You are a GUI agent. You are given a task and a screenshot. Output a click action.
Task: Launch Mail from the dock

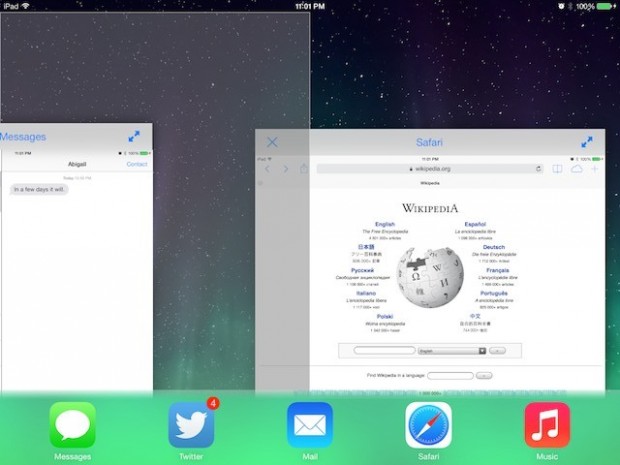[x=310, y=425]
